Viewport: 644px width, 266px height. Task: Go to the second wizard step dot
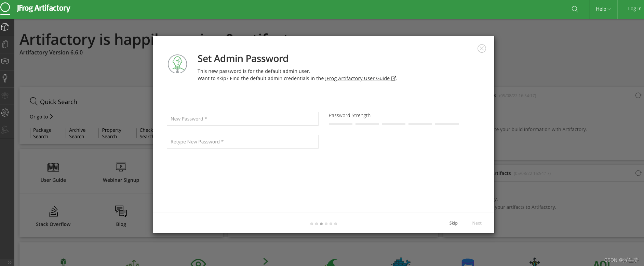pyautogui.click(x=317, y=224)
